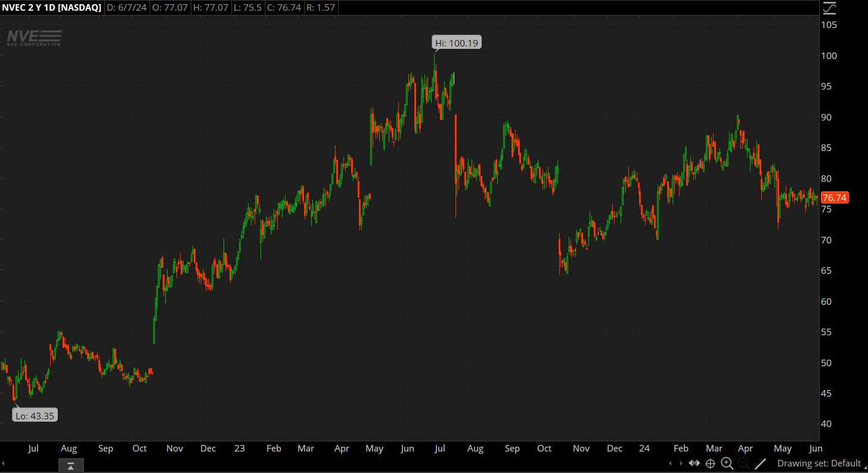Toggle the Lo: 43.35 marker label
Viewport: 868px width, 473px height.
pos(35,415)
